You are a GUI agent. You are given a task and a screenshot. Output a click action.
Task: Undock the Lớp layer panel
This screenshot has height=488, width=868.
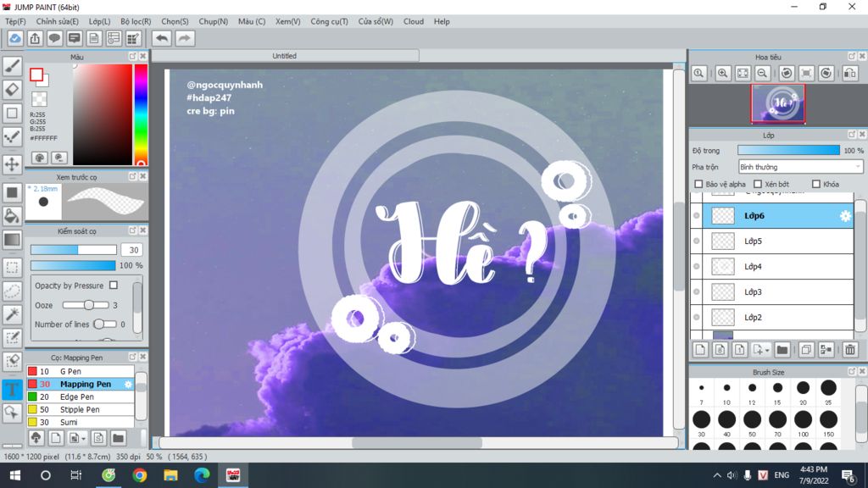(852, 135)
